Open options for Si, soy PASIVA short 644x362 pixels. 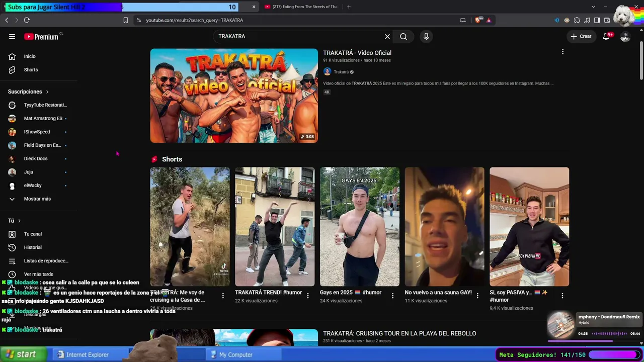pyautogui.click(x=562, y=296)
